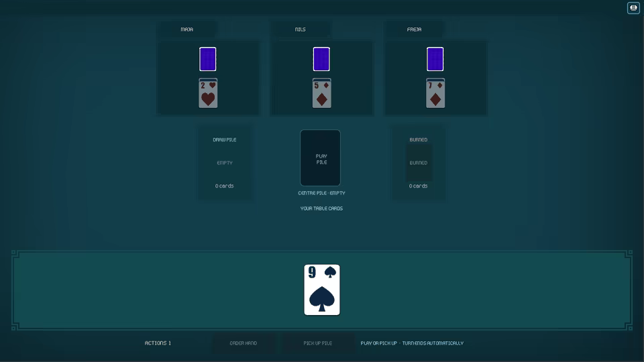Click the Order Hand button
Image resolution: width=644 pixels, height=362 pixels.
243,343
